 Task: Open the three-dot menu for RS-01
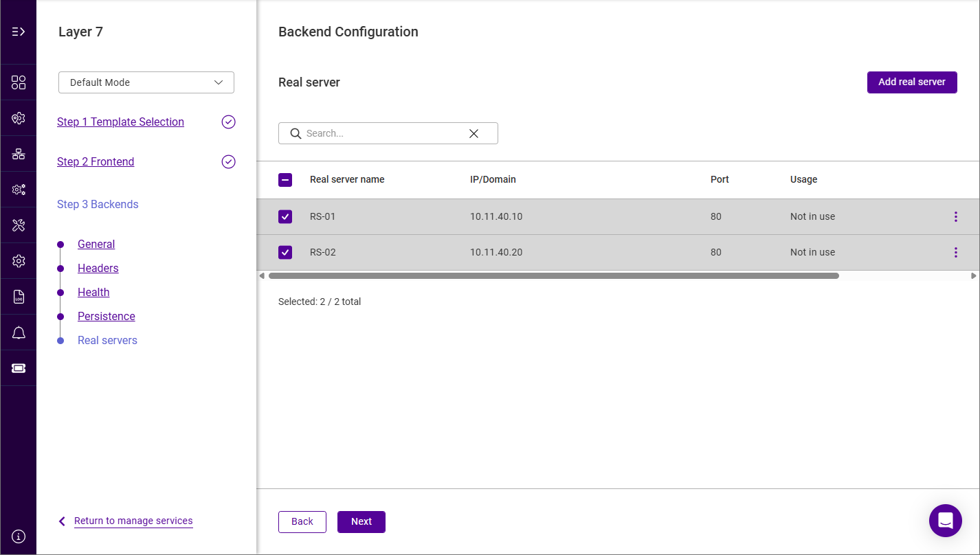pyautogui.click(x=955, y=216)
